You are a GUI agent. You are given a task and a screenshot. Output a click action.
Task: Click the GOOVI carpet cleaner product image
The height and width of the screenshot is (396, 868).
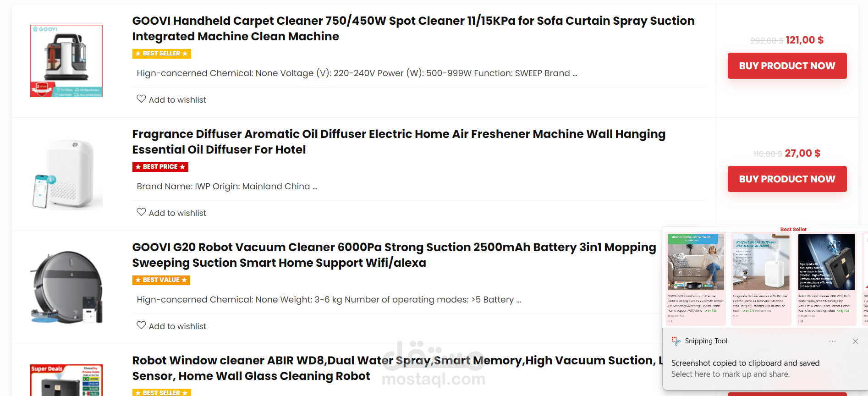66,61
